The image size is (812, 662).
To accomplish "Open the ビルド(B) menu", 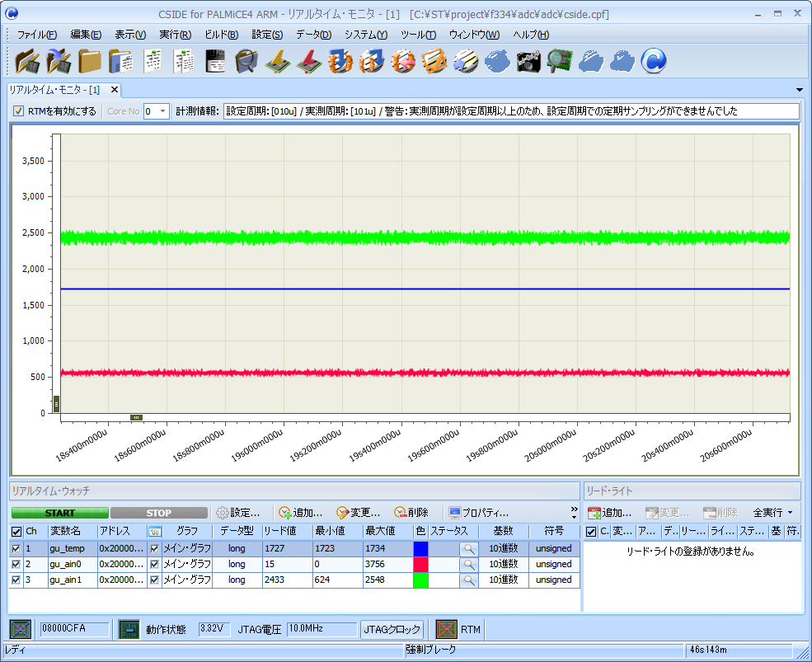I will tap(221, 35).
